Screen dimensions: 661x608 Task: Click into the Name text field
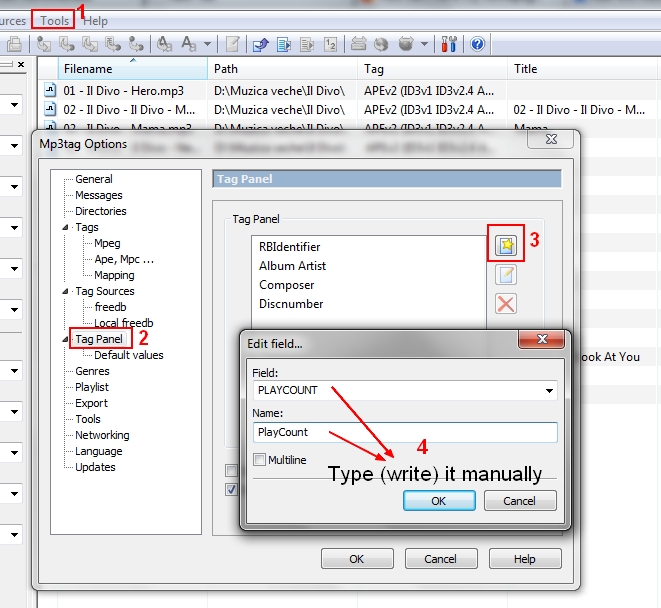coord(405,433)
